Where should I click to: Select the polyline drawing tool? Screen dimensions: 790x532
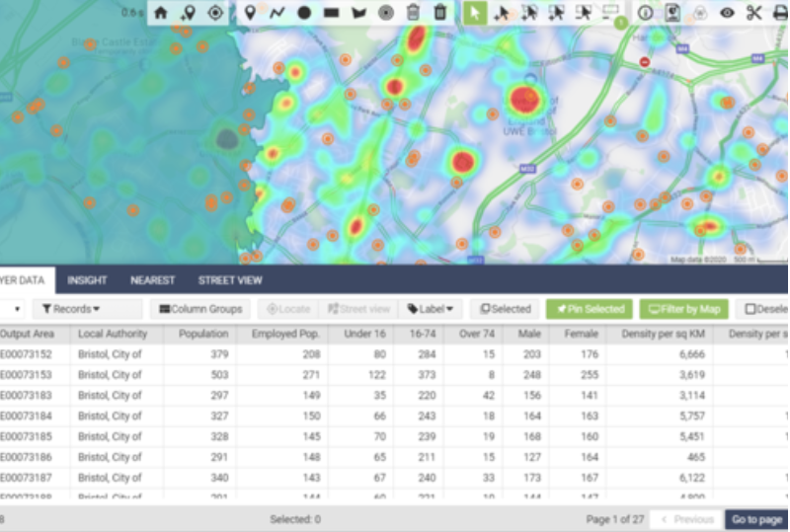coord(277,13)
